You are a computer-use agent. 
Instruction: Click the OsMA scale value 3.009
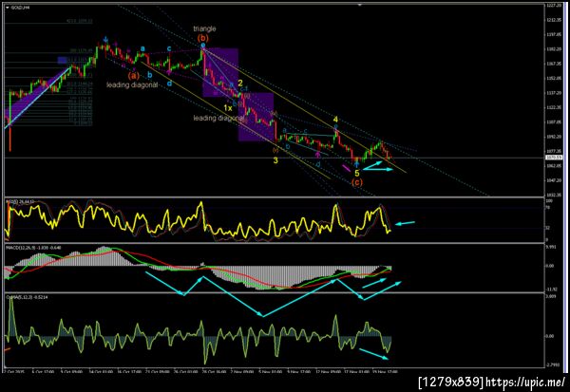tap(550, 296)
